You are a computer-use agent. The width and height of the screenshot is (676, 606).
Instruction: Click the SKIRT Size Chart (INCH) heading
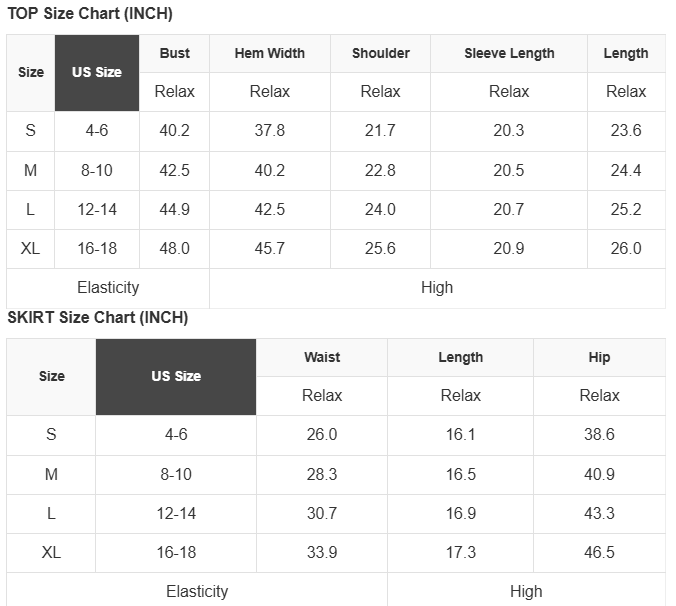click(98, 318)
